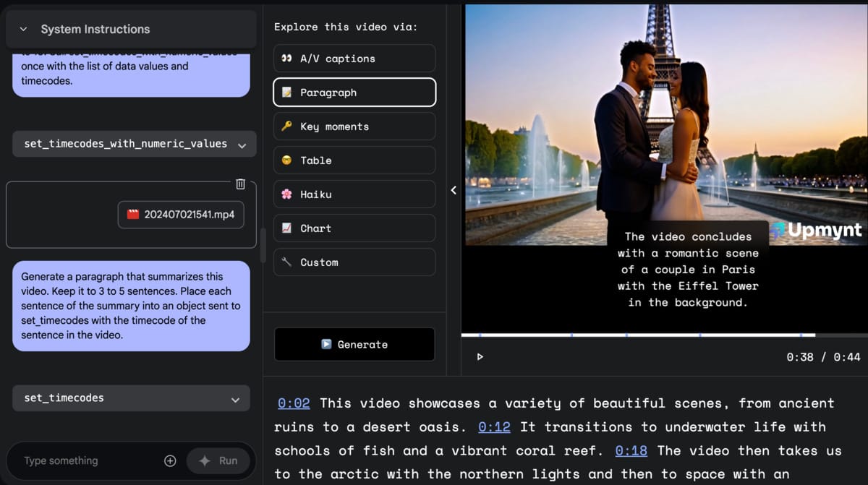
Task: Collapse the side panel with left chevron
Action: tap(454, 190)
